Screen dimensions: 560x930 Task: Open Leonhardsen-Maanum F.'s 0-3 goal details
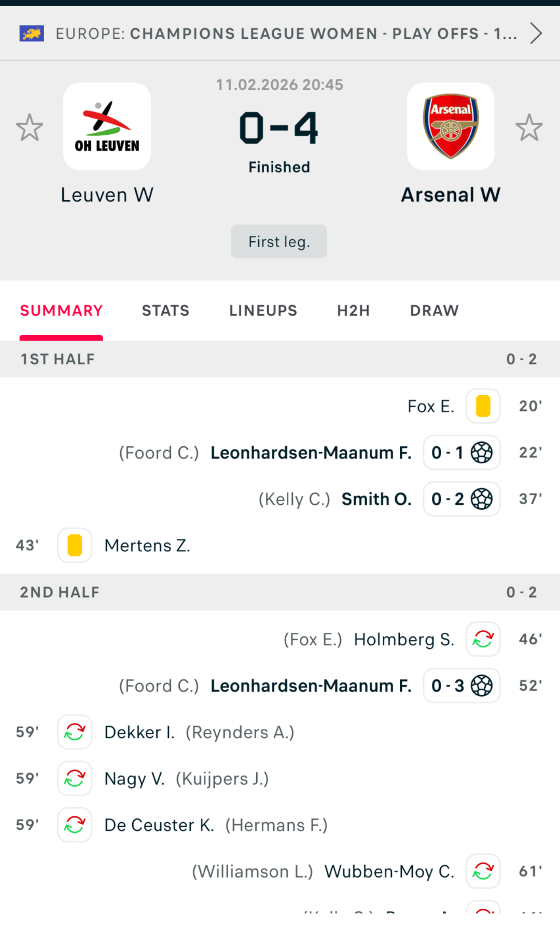[x=461, y=685]
